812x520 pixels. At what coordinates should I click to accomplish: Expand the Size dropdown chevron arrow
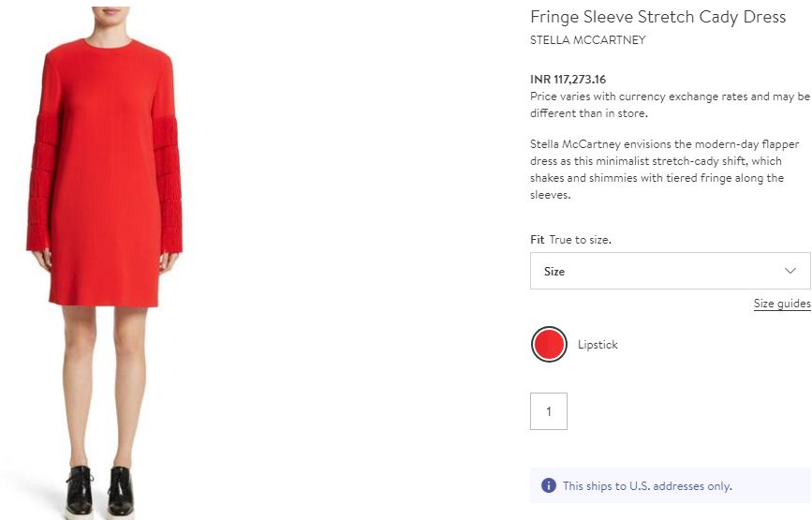point(790,271)
